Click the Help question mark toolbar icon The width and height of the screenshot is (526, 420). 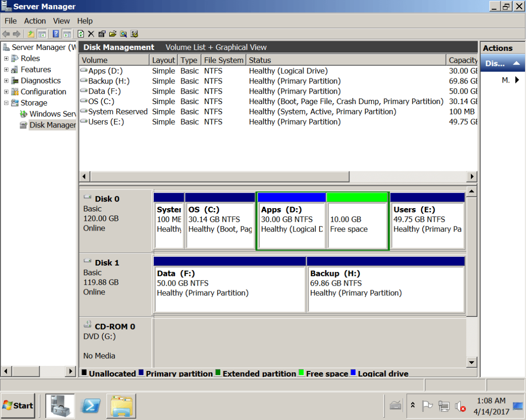pos(56,34)
